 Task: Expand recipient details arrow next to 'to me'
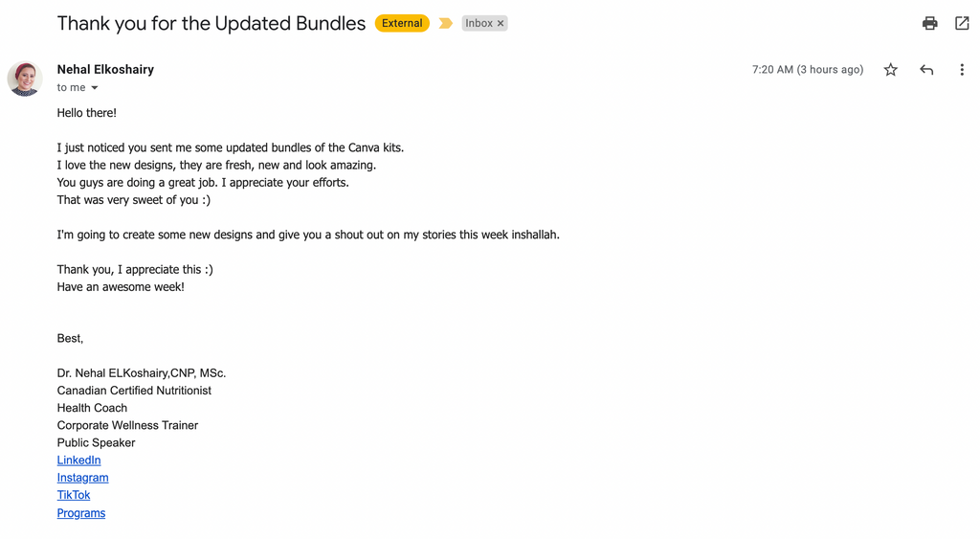pyautogui.click(x=95, y=87)
